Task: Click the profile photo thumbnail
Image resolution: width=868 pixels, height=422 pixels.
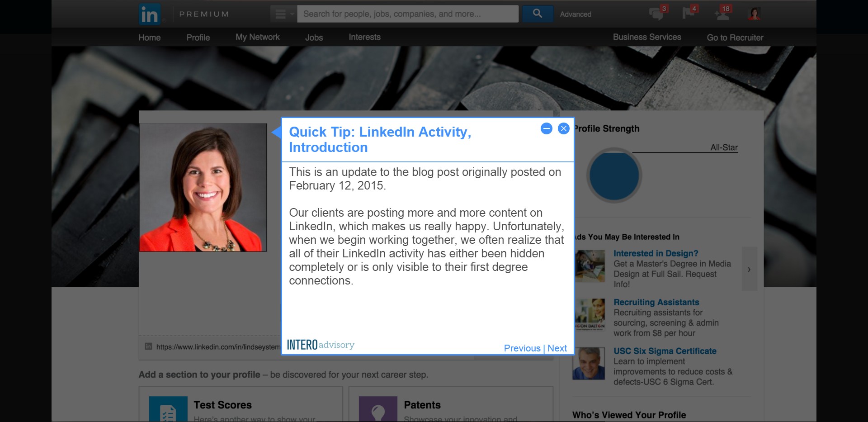Action: (x=203, y=187)
